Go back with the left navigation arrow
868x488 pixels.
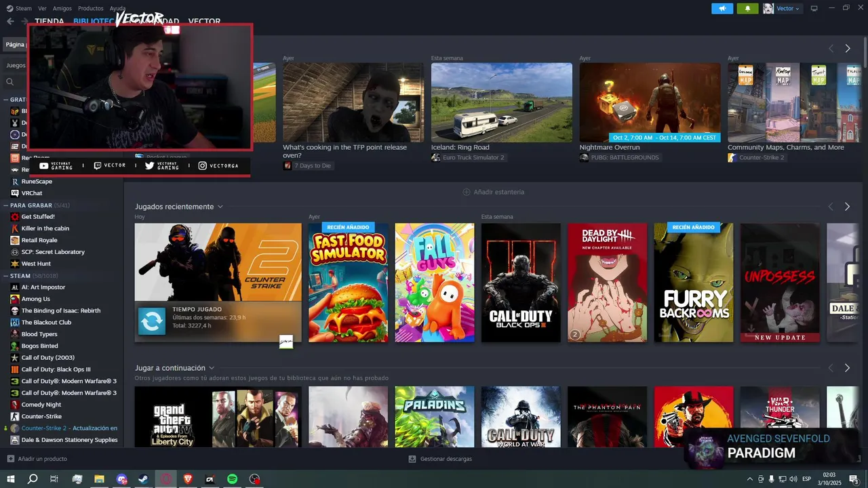(x=10, y=21)
